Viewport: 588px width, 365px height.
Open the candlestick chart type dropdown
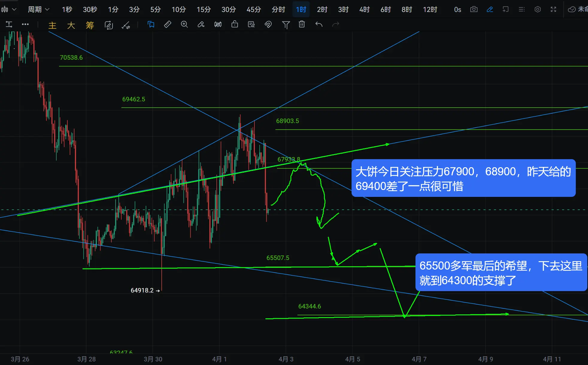click(x=8, y=9)
